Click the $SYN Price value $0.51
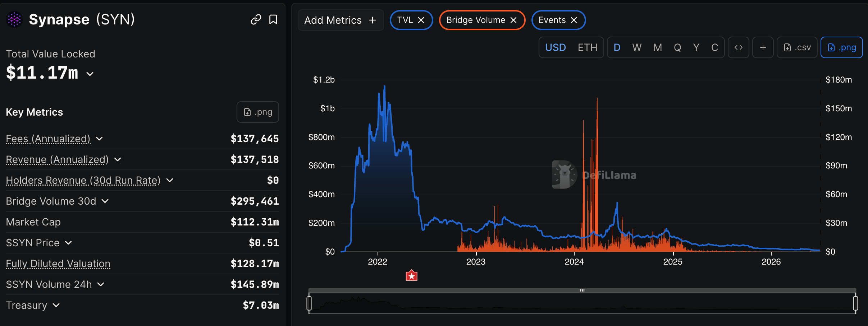Image resolution: width=868 pixels, height=326 pixels. 264,243
